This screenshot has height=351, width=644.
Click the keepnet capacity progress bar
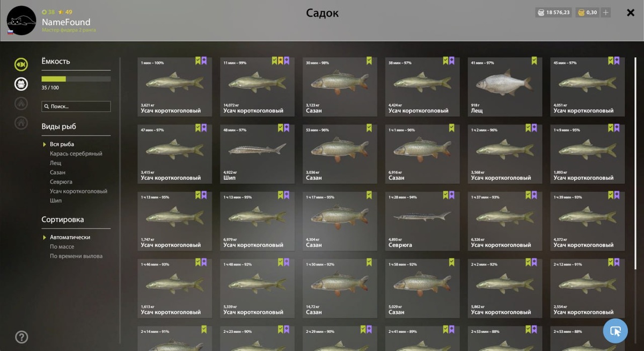tap(76, 79)
